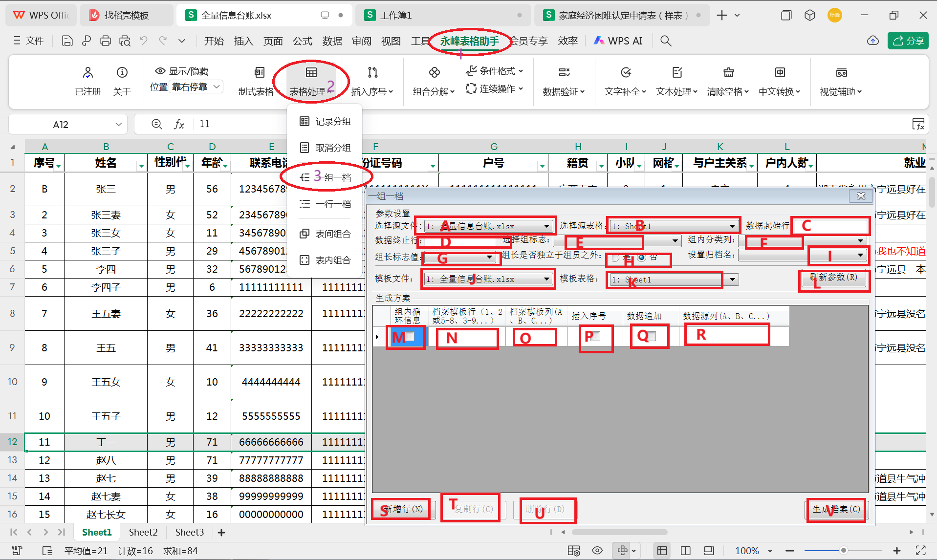Switch to the Sheet2 tab
This screenshot has height=560, width=937.
tap(143, 532)
